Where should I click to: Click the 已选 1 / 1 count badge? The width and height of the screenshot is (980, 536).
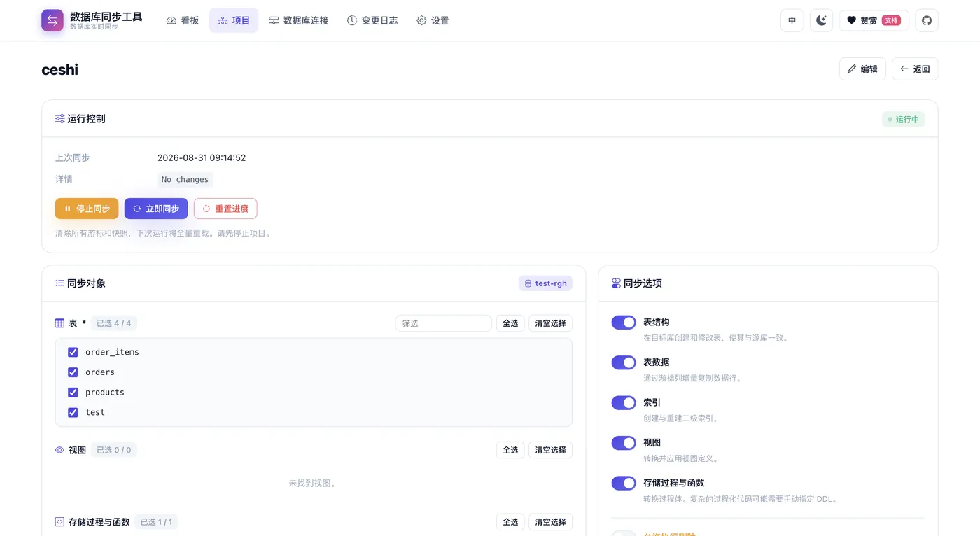[156, 522]
